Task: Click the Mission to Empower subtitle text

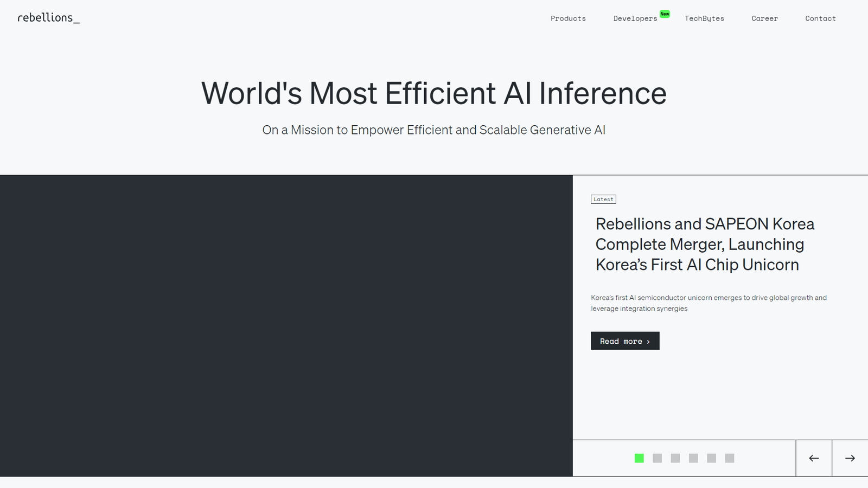Action: [x=434, y=130]
